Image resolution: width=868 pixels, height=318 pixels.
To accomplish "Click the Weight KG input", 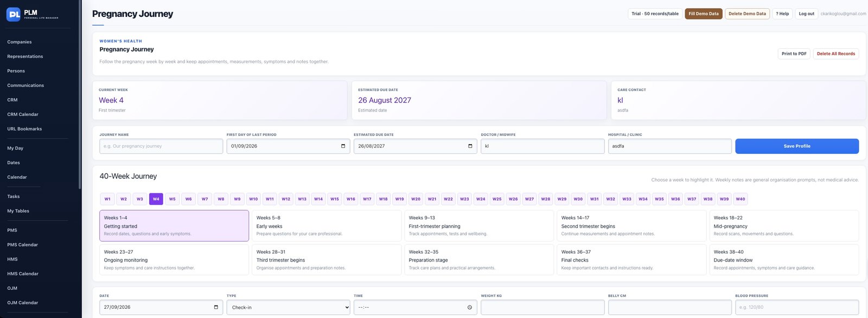I will click(542, 307).
